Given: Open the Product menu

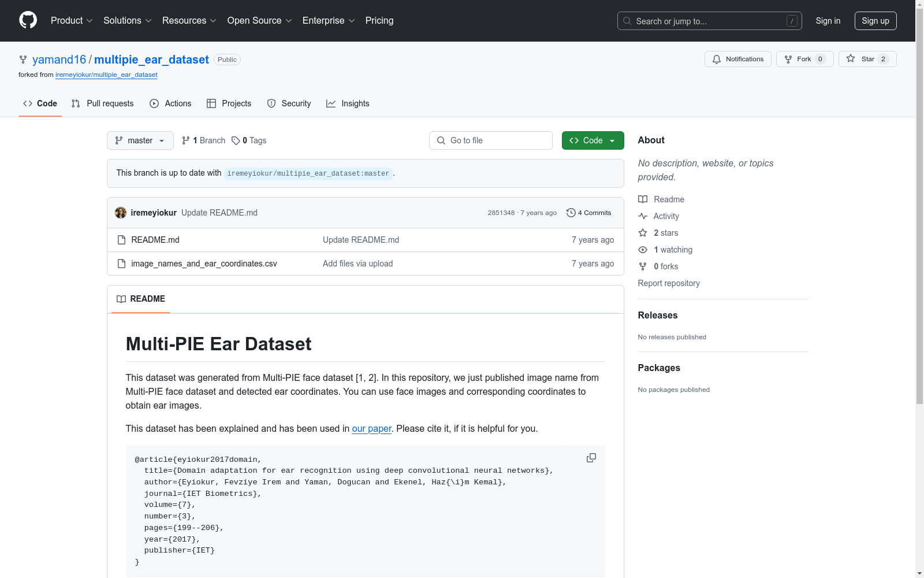Looking at the screenshot, I should click(72, 21).
